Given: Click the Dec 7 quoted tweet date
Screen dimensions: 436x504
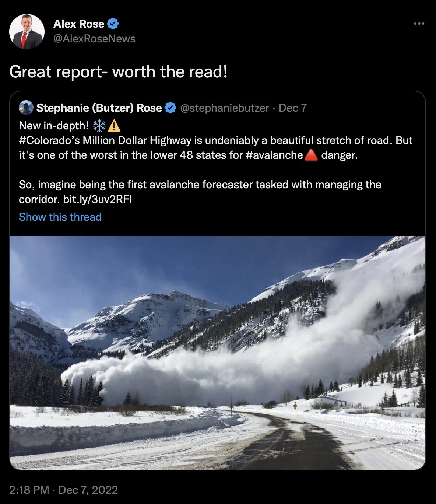Looking at the screenshot, I should pos(293,108).
